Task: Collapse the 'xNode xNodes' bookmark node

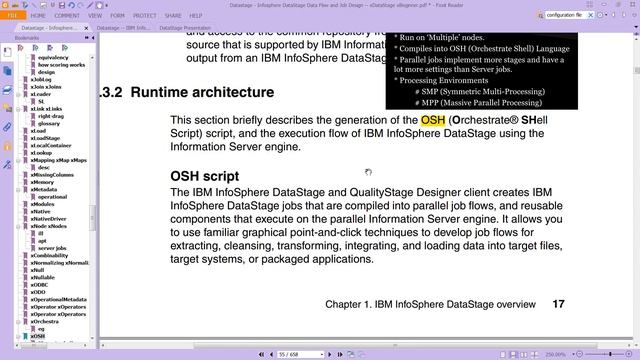Action: 18,226
